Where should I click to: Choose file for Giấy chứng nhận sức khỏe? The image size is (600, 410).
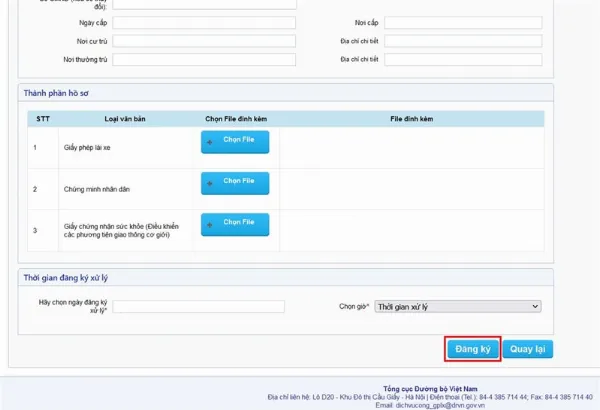pyautogui.click(x=235, y=224)
